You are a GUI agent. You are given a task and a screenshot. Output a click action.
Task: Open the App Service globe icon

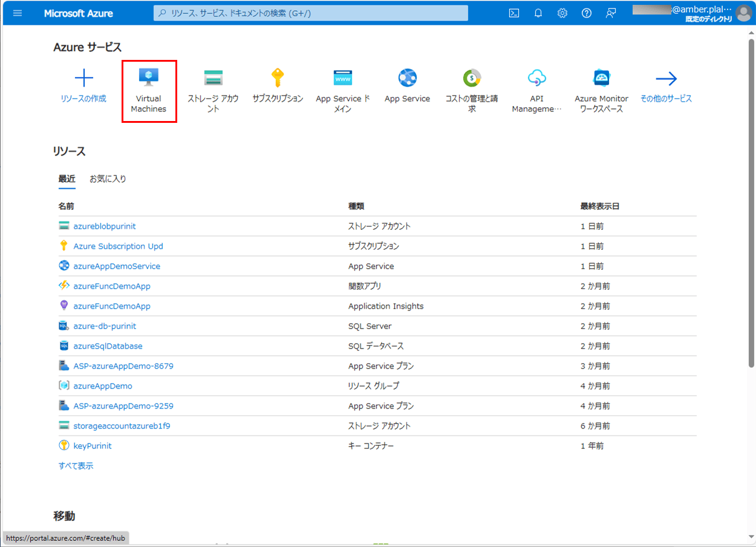(408, 78)
